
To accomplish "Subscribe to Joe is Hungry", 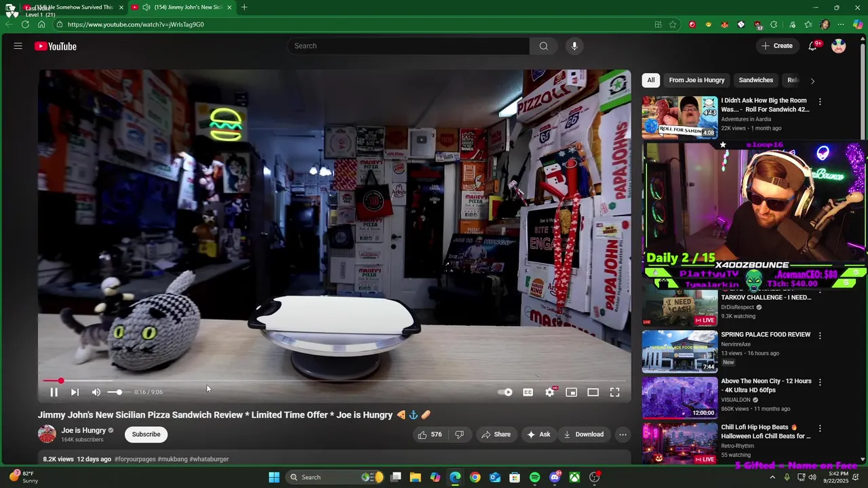I will [146, 434].
